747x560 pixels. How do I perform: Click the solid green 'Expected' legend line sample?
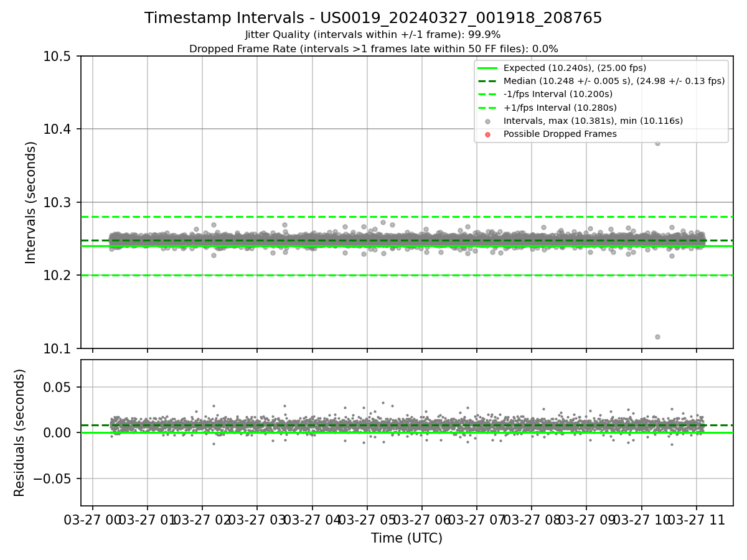(487, 68)
